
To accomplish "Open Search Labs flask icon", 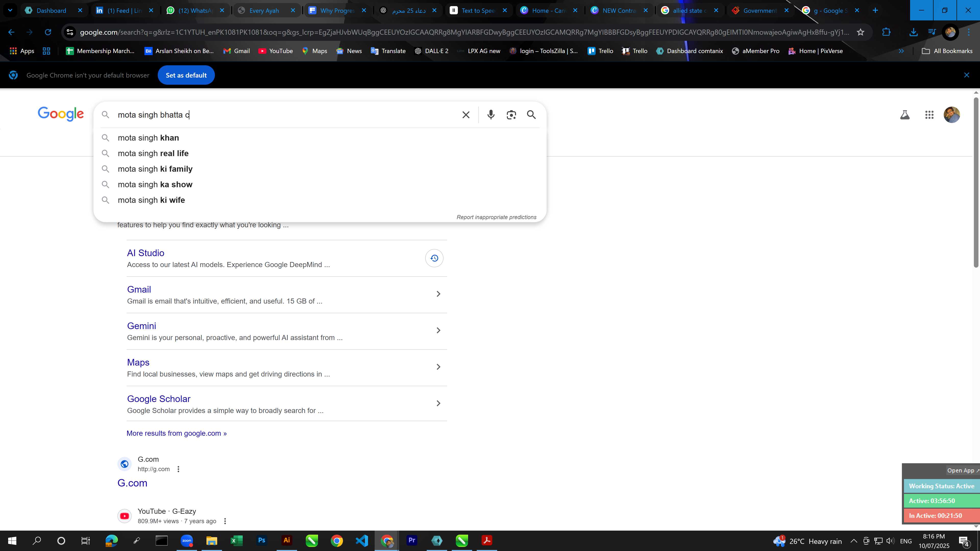I will tap(905, 115).
